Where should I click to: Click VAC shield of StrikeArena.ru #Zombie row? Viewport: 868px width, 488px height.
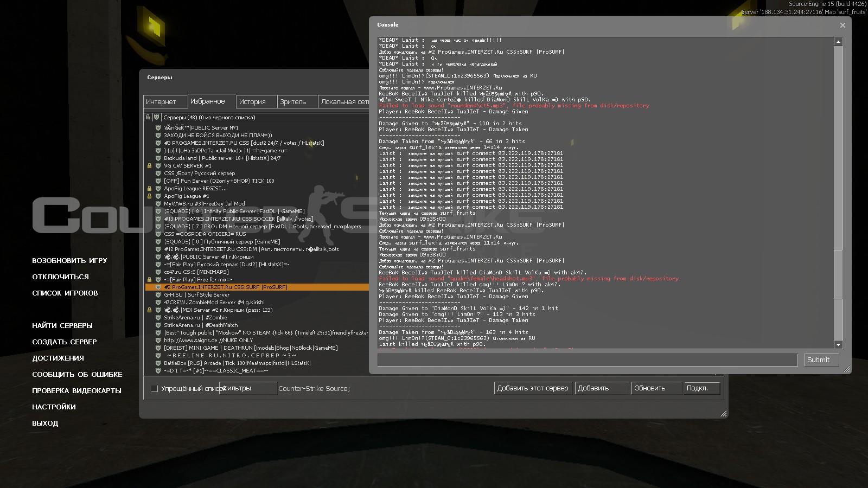[x=158, y=318]
